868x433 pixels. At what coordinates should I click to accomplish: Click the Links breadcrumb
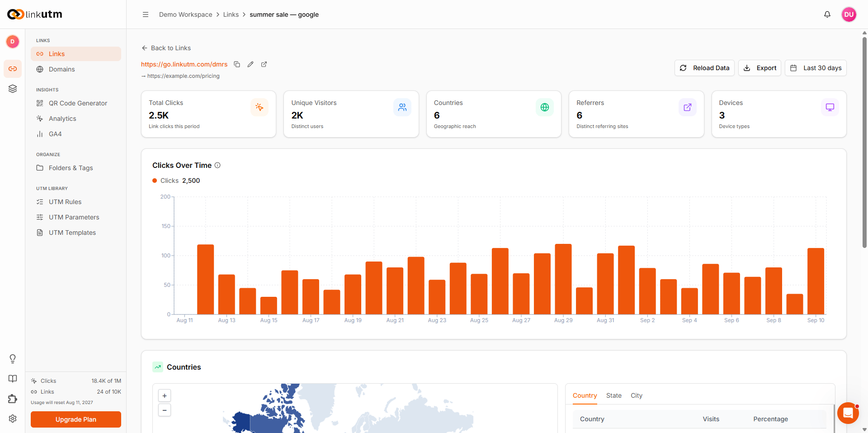point(231,14)
